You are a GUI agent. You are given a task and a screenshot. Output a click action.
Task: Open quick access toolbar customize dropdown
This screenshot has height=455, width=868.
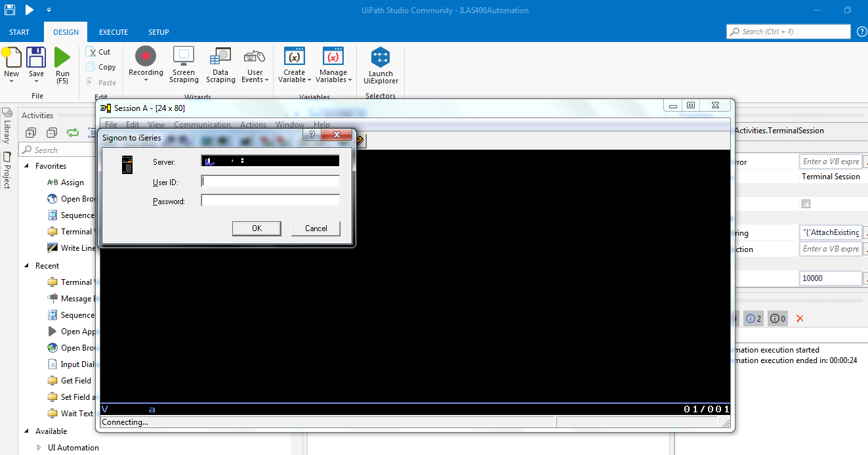49,10
